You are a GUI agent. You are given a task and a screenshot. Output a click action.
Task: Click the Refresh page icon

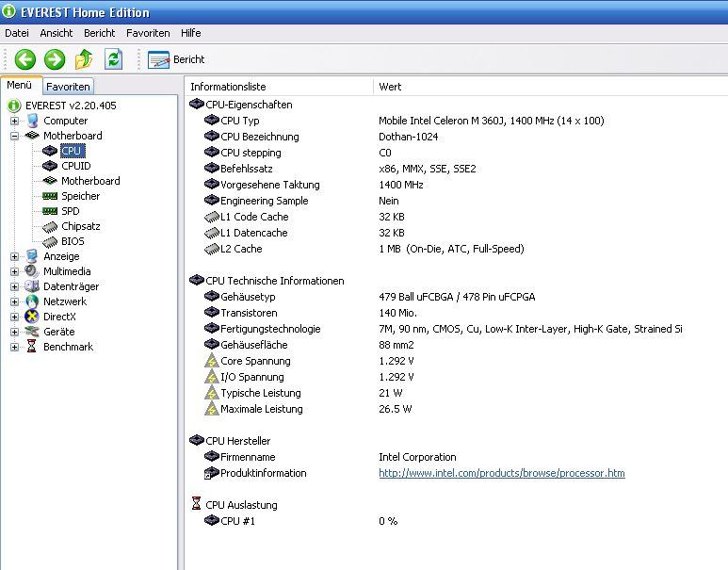pyautogui.click(x=113, y=59)
